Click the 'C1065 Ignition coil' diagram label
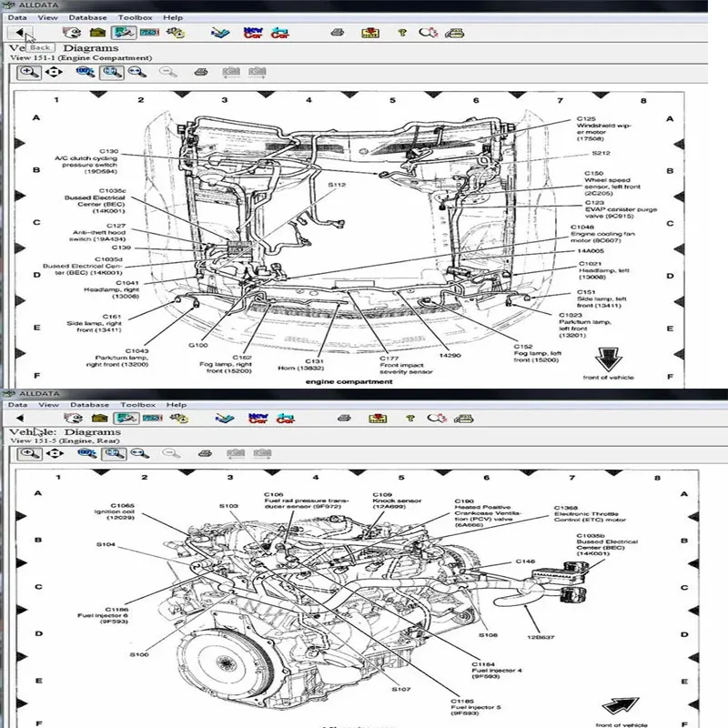The width and height of the screenshot is (728, 728). pos(115,511)
